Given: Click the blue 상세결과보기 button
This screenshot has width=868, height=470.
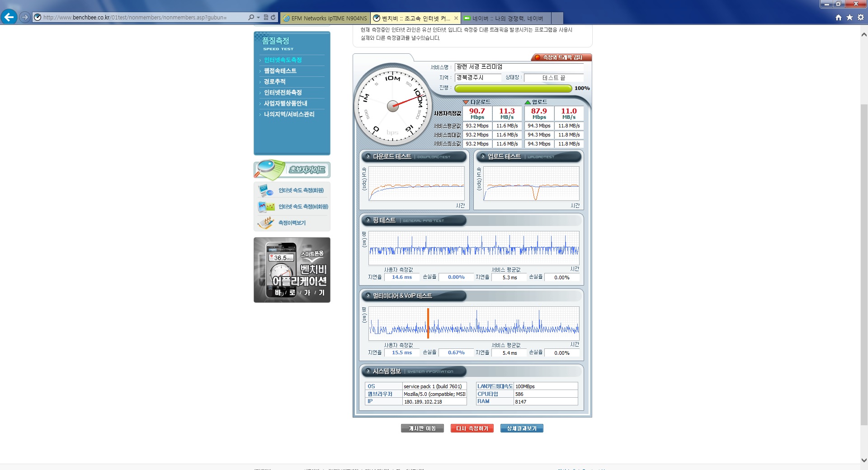Looking at the screenshot, I should point(522,428).
